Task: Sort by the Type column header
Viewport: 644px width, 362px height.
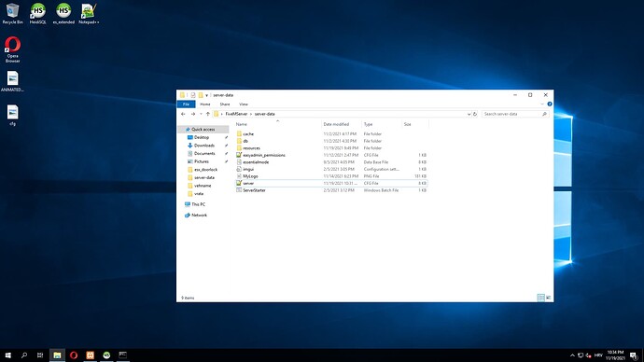Action: coord(382,124)
